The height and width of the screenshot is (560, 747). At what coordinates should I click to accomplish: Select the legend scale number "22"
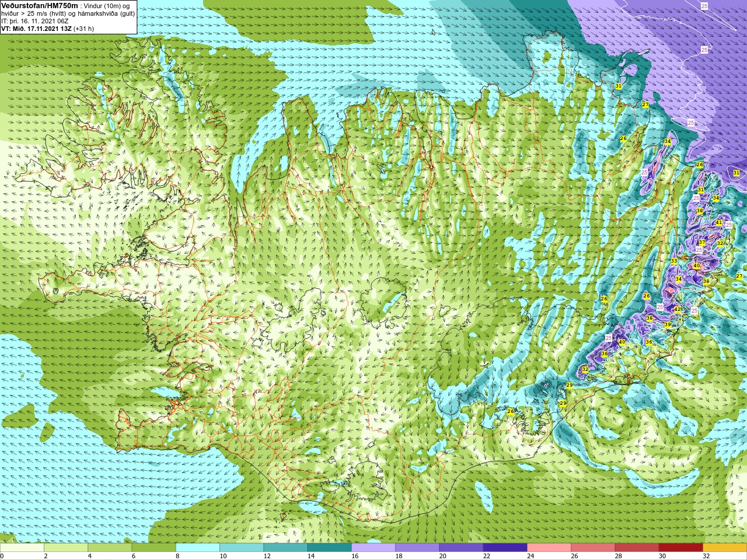pos(487,556)
